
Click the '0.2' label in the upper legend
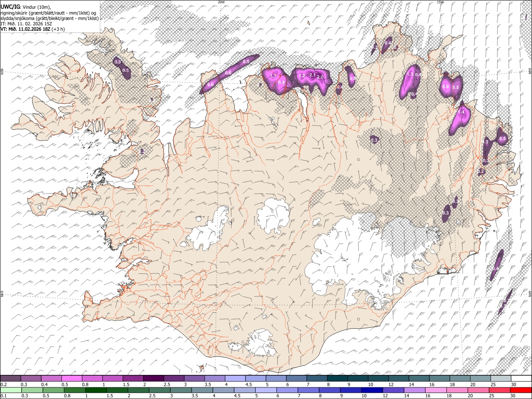(4, 384)
